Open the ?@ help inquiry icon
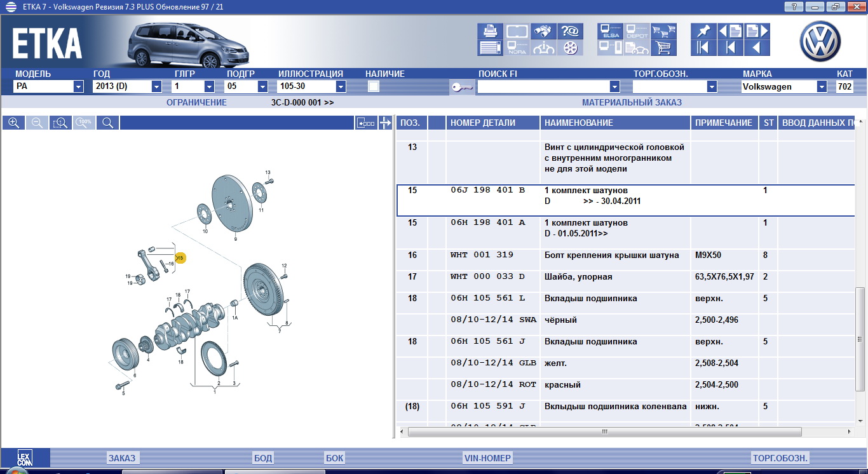 pos(571,31)
